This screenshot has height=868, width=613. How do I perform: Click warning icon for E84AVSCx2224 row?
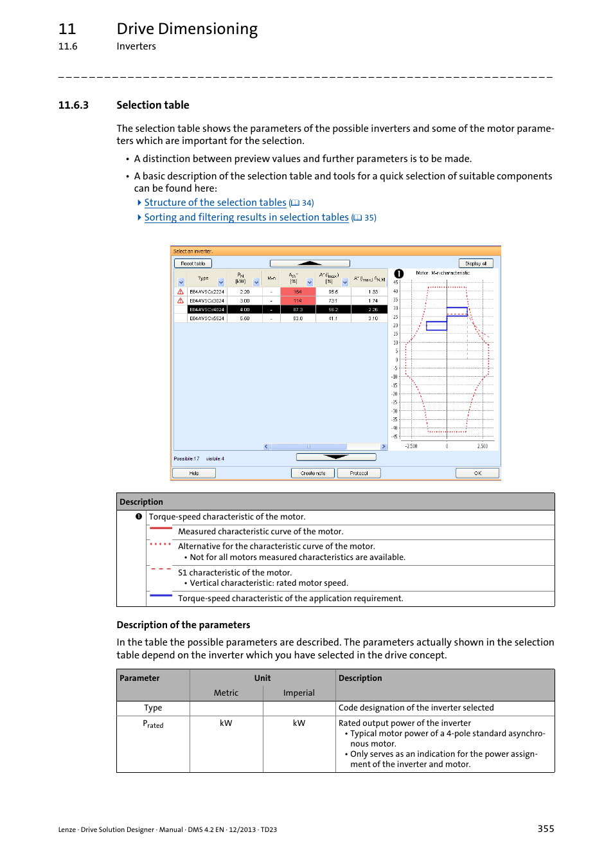(181, 292)
